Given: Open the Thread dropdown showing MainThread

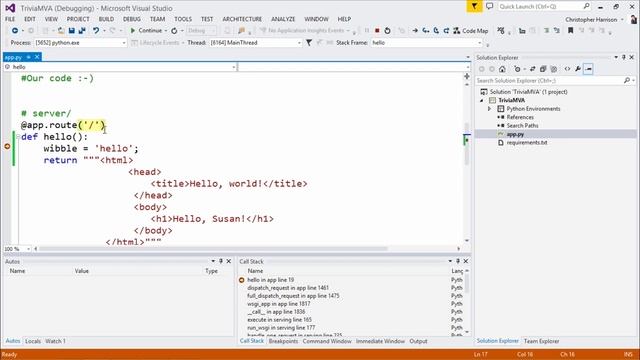Looking at the screenshot, I should pyautogui.click(x=299, y=43).
